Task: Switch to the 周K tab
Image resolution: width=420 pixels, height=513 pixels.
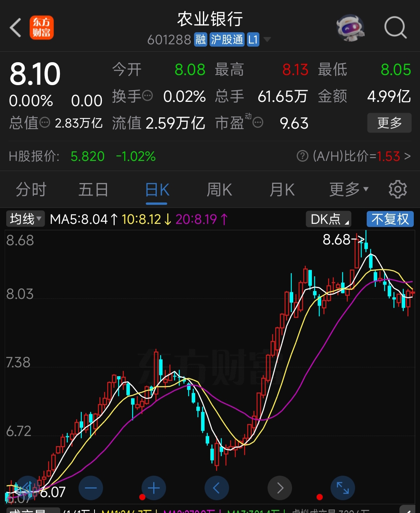Action: [x=219, y=190]
